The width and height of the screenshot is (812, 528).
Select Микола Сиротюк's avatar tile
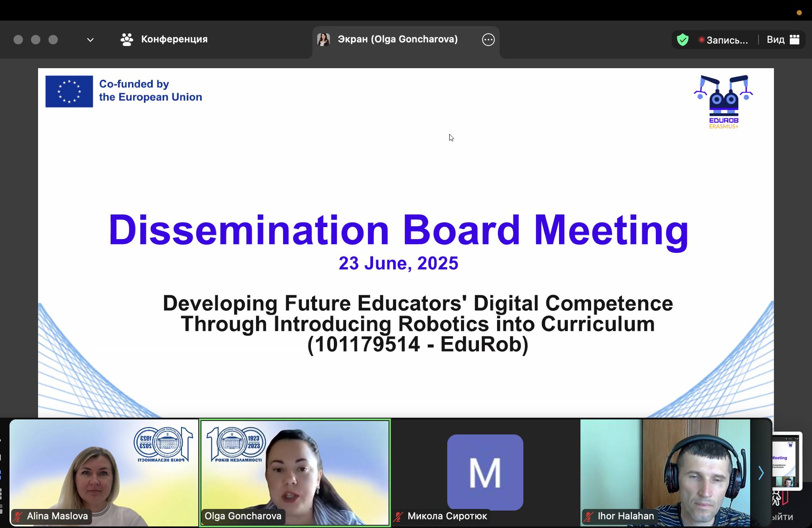485,472
